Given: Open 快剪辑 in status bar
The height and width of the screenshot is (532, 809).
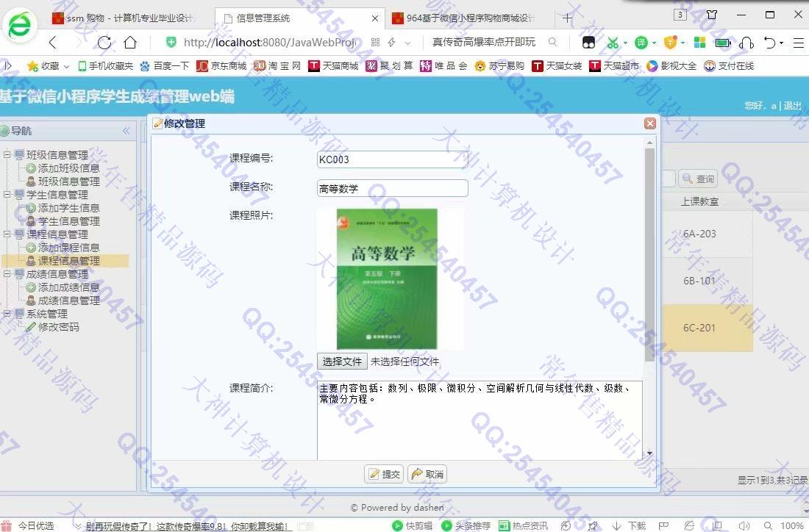Looking at the screenshot, I should pos(412,525).
